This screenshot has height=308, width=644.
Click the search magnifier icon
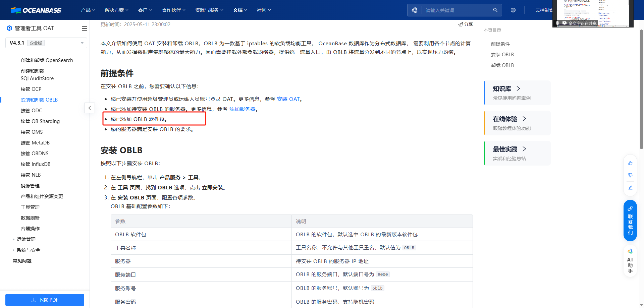pos(495,10)
